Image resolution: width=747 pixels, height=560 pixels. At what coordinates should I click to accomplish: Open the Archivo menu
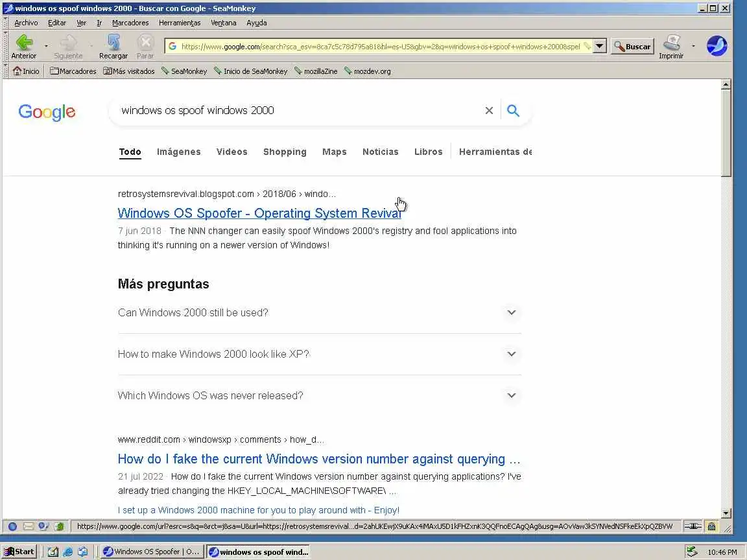point(26,23)
